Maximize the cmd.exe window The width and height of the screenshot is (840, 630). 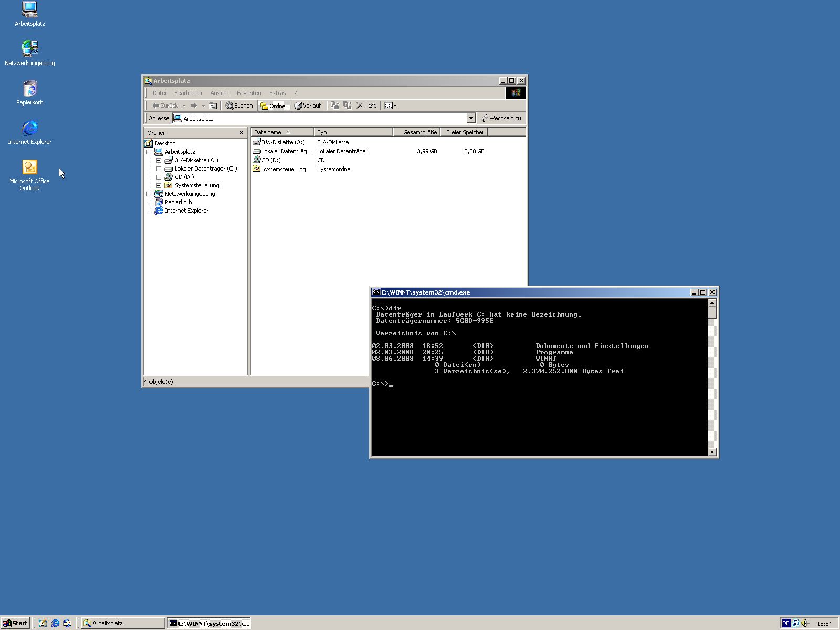[703, 292]
